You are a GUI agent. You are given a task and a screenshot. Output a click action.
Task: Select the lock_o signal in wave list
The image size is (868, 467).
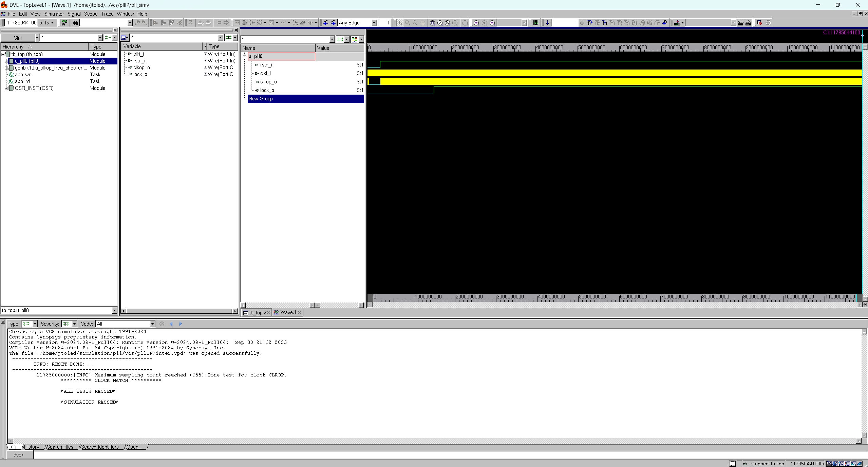[267, 90]
